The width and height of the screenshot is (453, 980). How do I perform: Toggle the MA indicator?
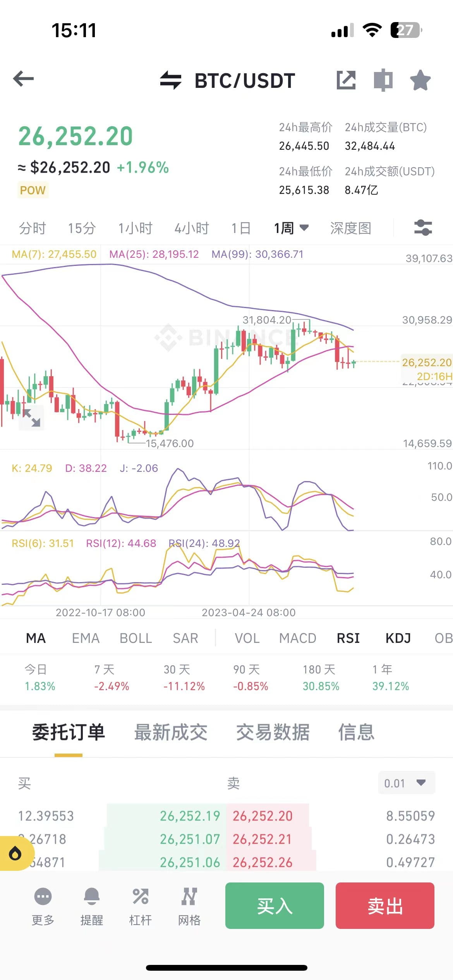(x=36, y=638)
